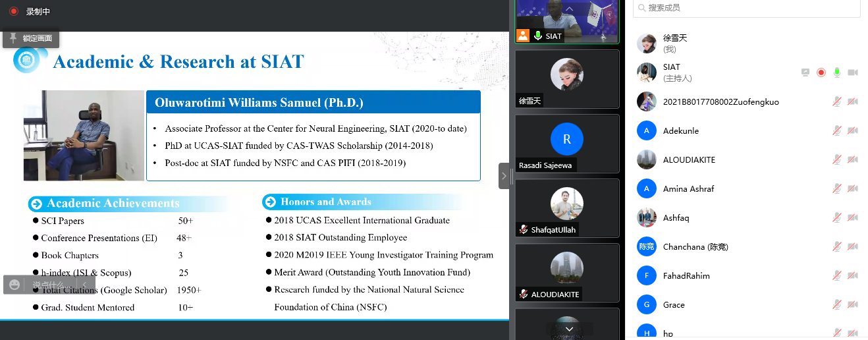Select the ShafqatUllah video tile

click(x=567, y=208)
